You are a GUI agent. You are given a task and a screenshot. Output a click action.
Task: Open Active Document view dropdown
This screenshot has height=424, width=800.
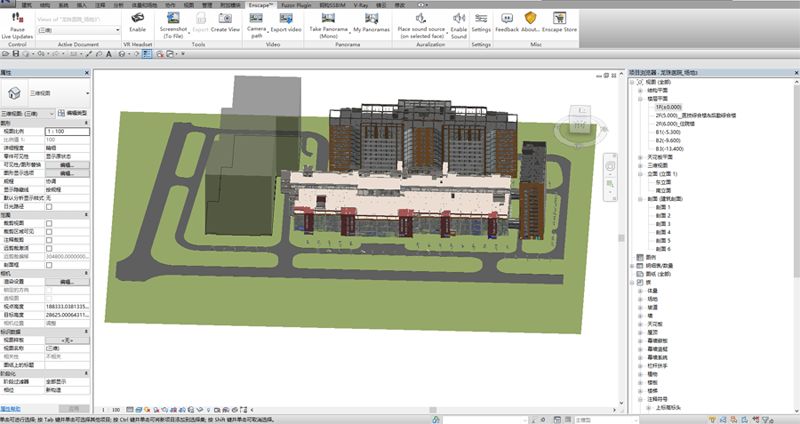click(x=117, y=30)
